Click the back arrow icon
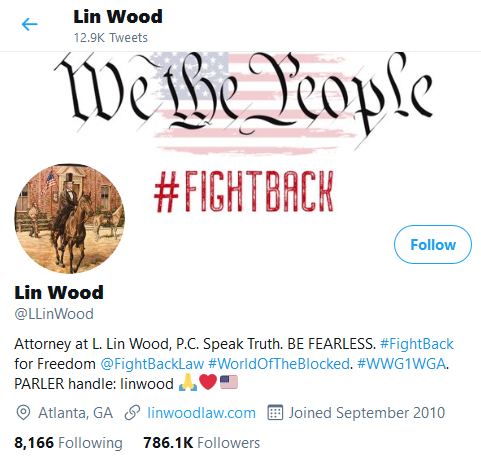Image resolution: width=481 pixels, height=465 pixels. 29,24
